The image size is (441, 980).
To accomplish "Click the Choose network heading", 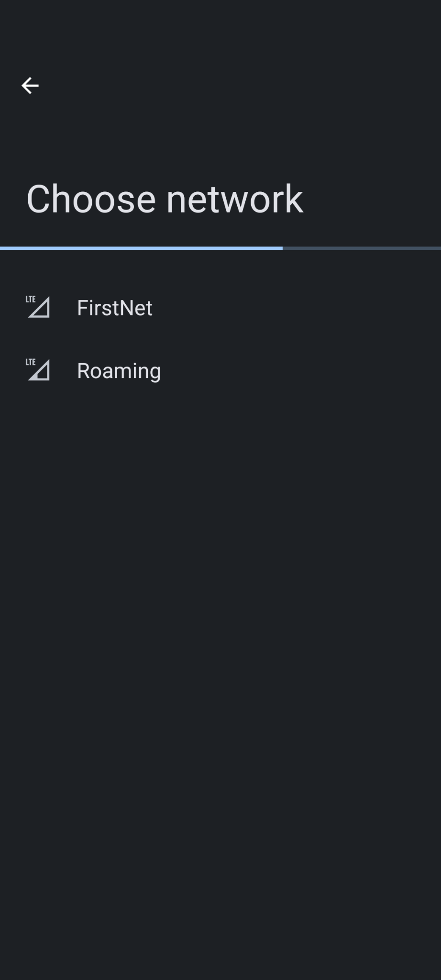I will coord(165,199).
